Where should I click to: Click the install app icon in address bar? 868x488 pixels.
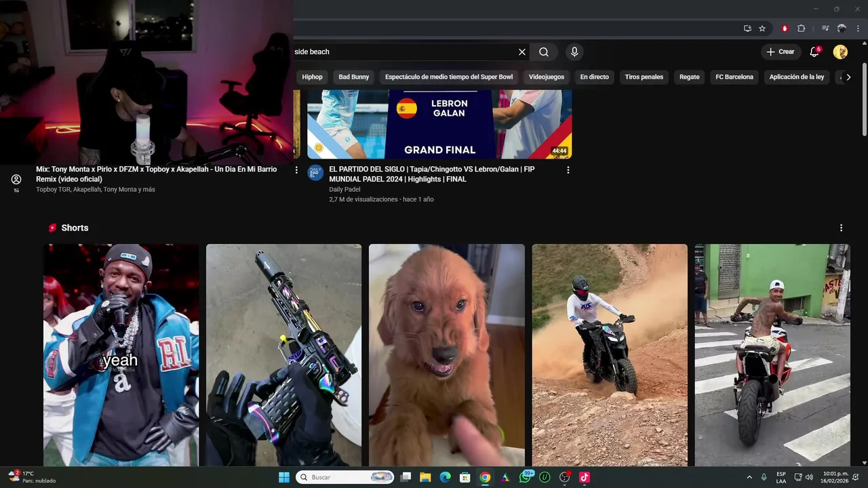(x=747, y=28)
